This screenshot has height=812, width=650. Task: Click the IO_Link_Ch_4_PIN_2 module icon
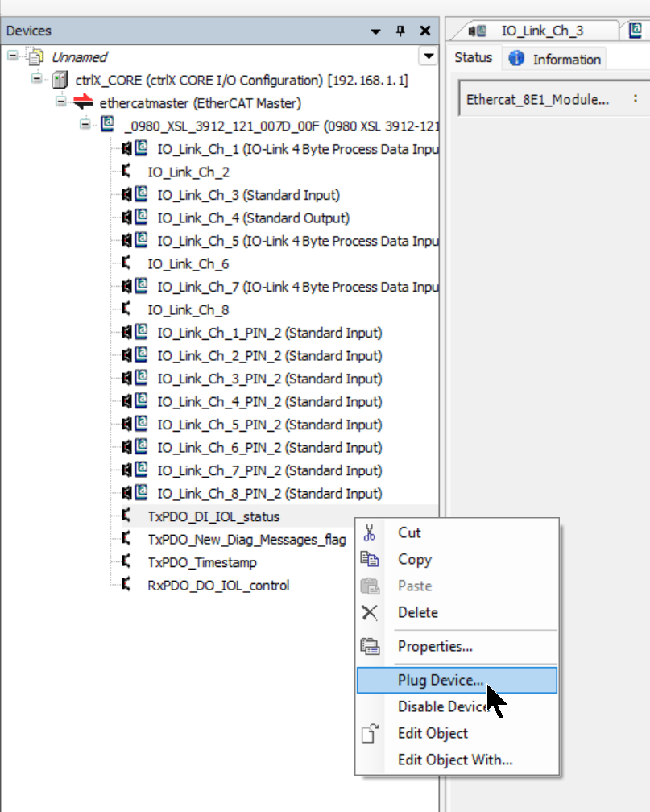point(135,401)
